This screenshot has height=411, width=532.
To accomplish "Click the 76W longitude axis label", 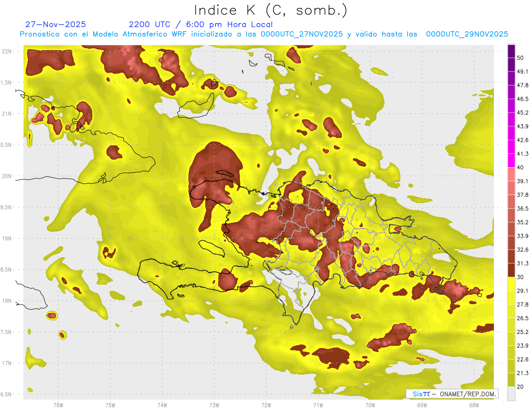I will 58,405.
